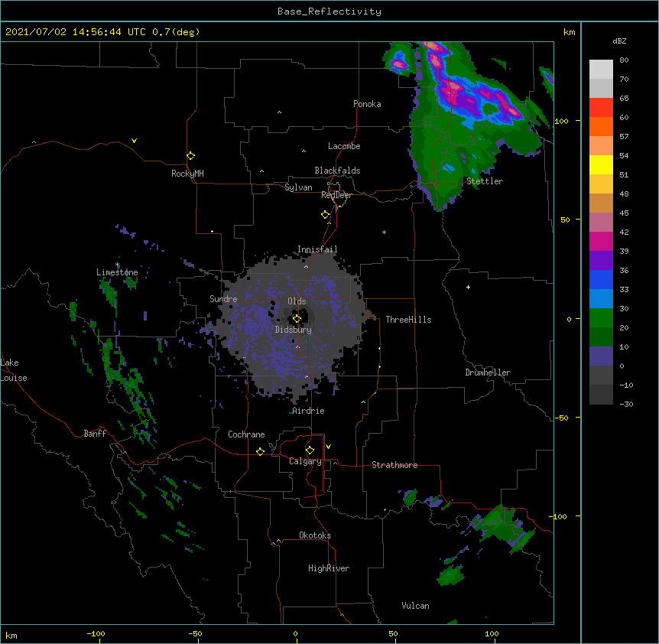Click the asterisk marker east of Innisfail

point(384,232)
